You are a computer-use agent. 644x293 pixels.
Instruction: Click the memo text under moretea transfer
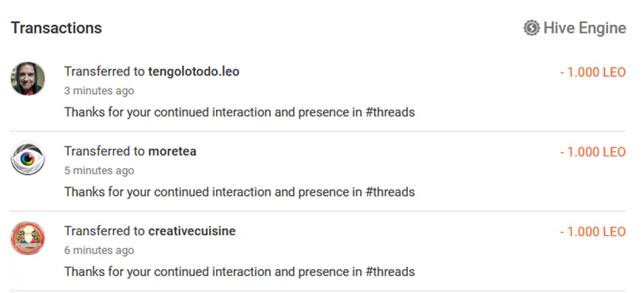tap(239, 192)
